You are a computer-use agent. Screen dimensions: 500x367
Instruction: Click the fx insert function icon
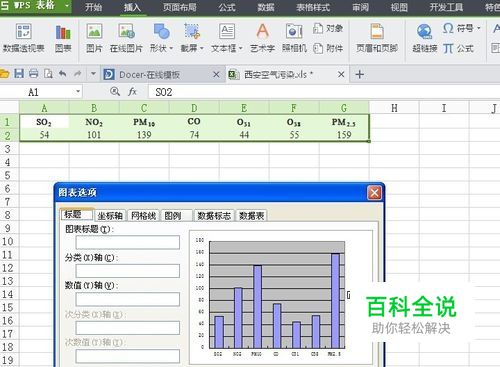tap(132, 91)
